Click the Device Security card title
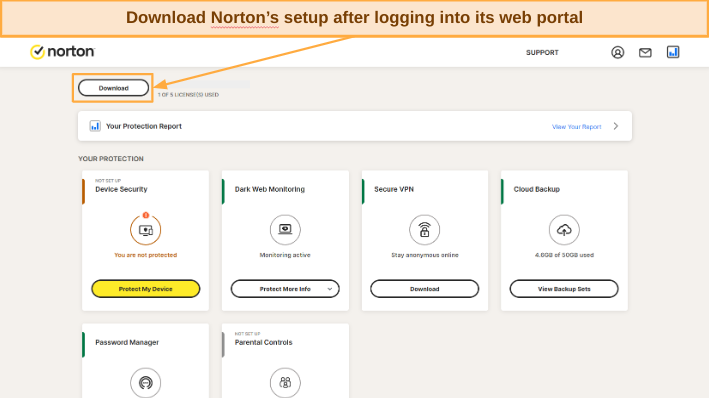Image resolution: width=709 pixels, height=398 pixels. [x=121, y=189]
